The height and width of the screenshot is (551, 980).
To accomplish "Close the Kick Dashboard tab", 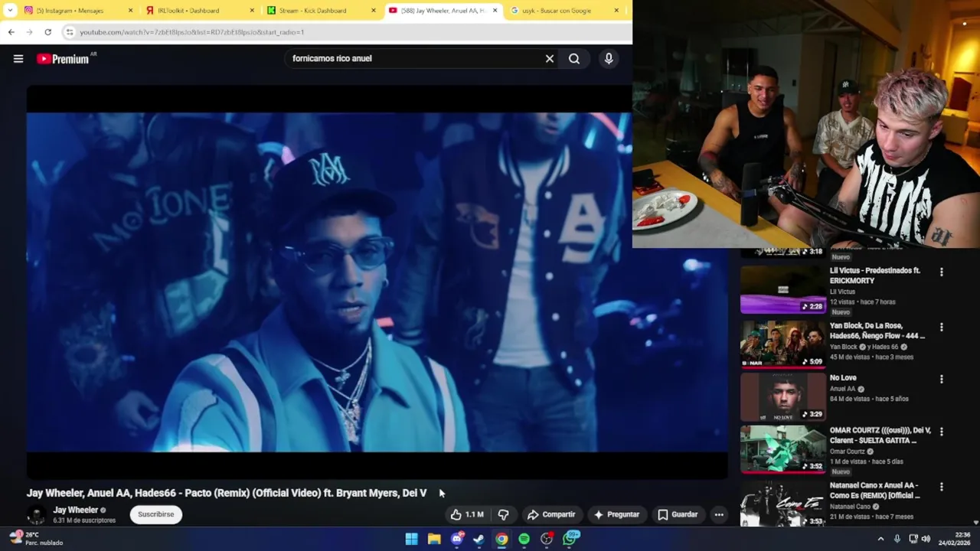I will (x=374, y=11).
